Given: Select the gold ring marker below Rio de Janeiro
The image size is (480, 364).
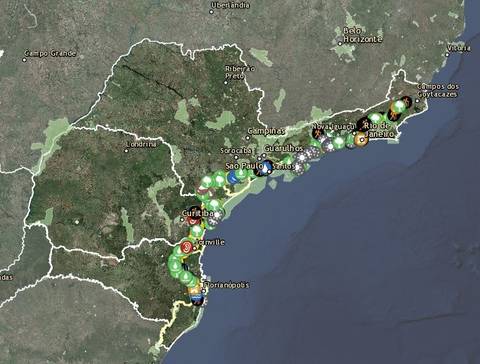Looking at the screenshot, I should point(361,139).
